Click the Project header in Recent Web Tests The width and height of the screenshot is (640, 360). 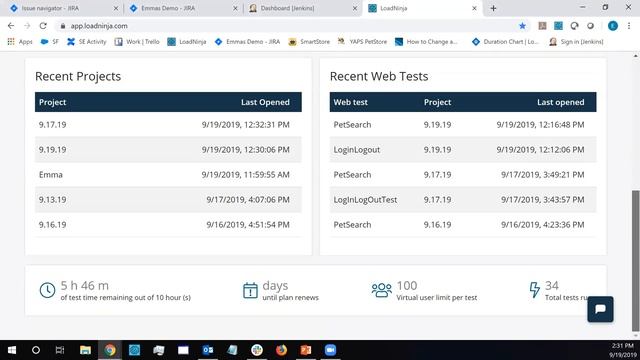437,102
